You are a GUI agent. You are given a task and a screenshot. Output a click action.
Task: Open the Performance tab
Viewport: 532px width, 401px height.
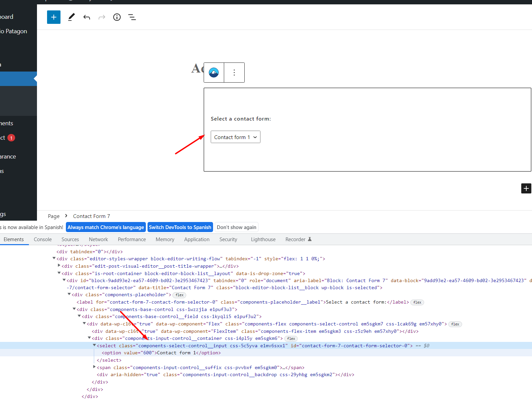[x=132, y=239]
